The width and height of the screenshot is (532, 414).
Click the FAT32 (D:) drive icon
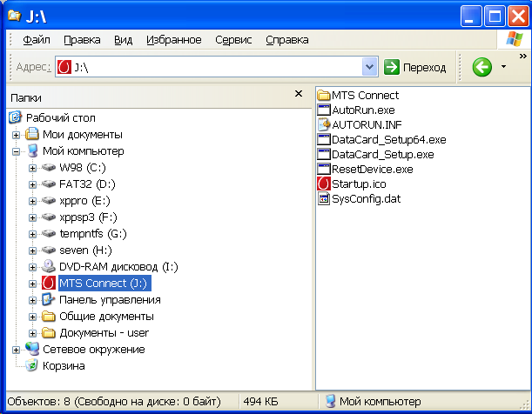[49, 184]
